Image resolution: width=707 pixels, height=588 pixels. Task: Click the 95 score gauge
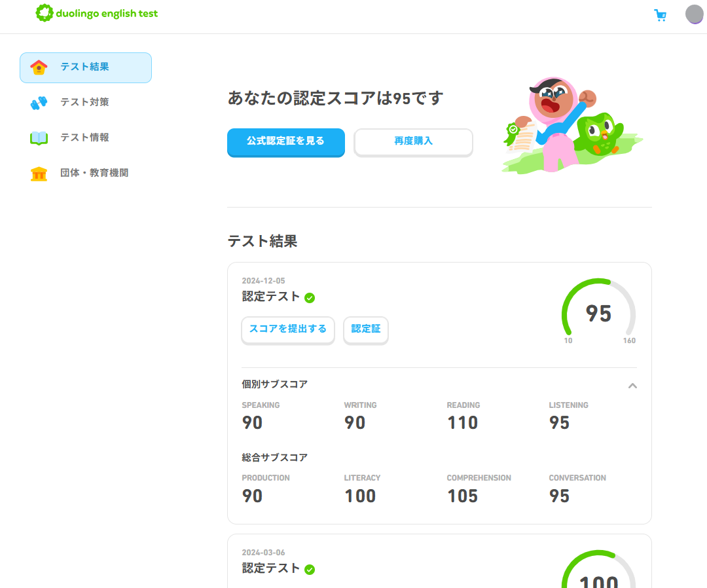pos(599,312)
